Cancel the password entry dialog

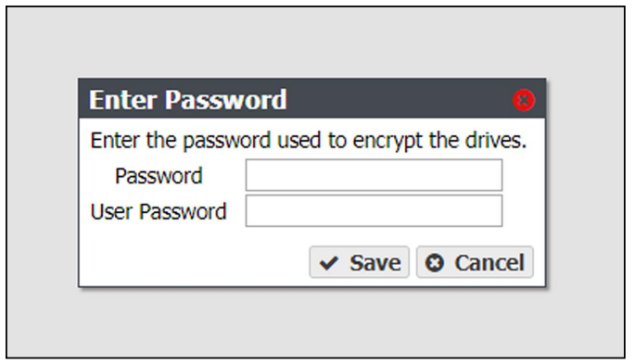pyautogui.click(x=475, y=262)
